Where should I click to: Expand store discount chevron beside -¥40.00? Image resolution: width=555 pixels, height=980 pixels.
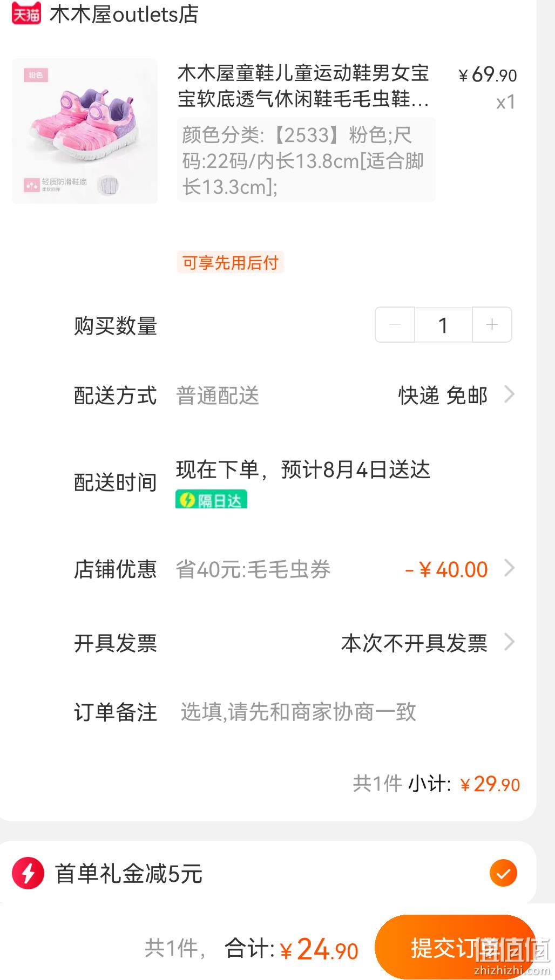509,568
